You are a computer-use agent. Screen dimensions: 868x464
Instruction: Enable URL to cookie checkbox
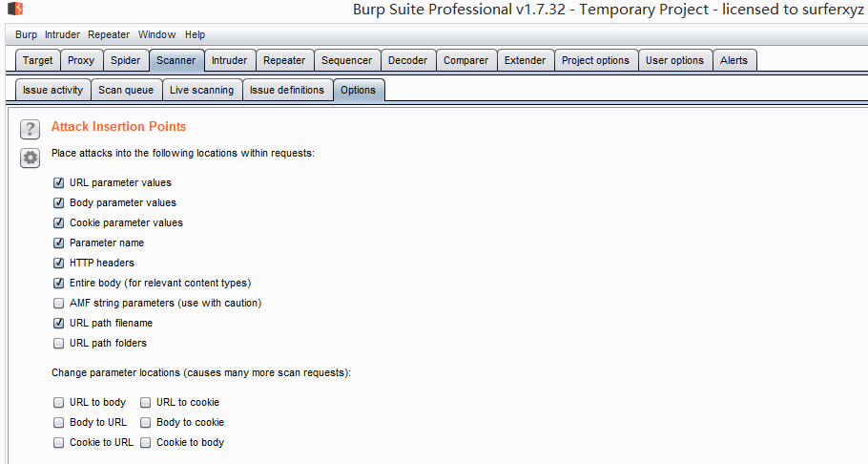(146, 403)
